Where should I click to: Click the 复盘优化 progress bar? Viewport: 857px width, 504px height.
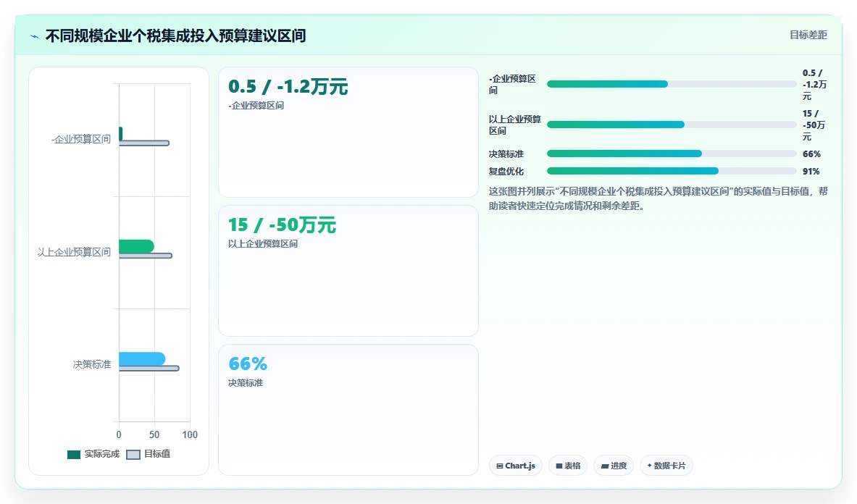(672, 171)
